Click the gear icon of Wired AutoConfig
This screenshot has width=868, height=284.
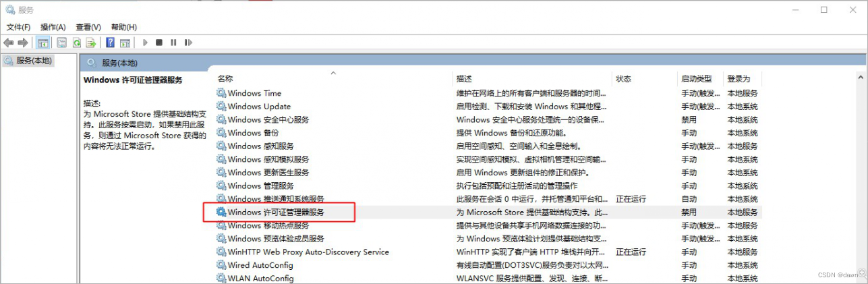(x=221, y=265)
